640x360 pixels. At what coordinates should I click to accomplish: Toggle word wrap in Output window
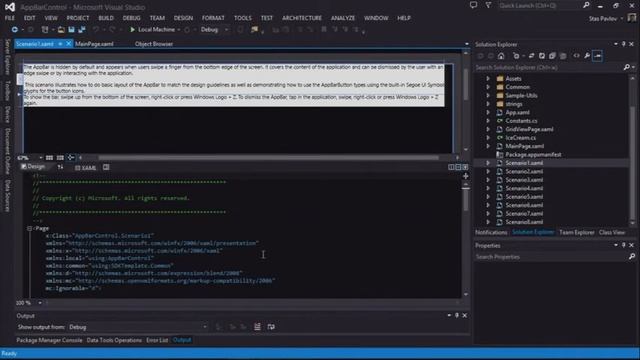271,327
